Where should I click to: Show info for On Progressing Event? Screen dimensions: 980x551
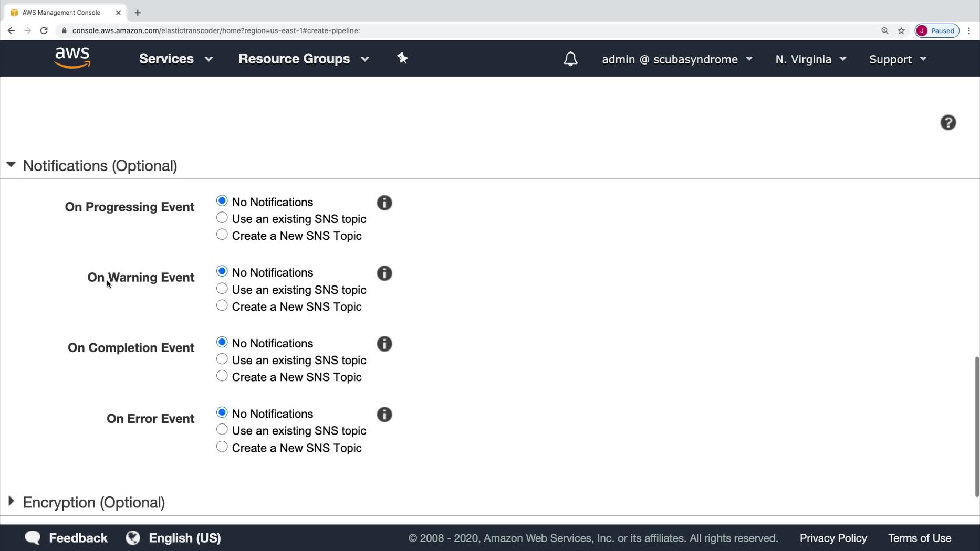pyautogui.click(x=384, y=203)
